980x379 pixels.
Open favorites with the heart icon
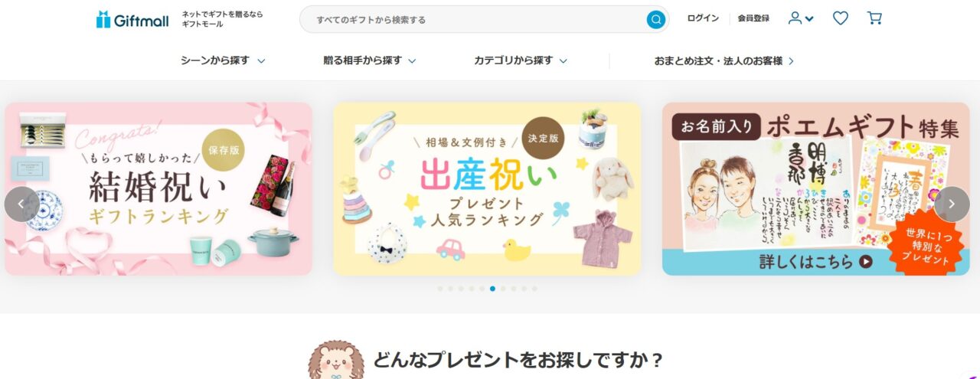[841, 18]
